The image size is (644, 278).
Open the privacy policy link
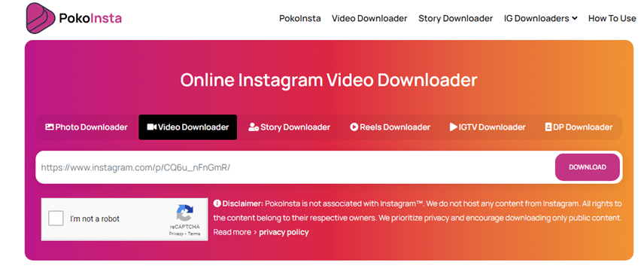tap(284, 232)
